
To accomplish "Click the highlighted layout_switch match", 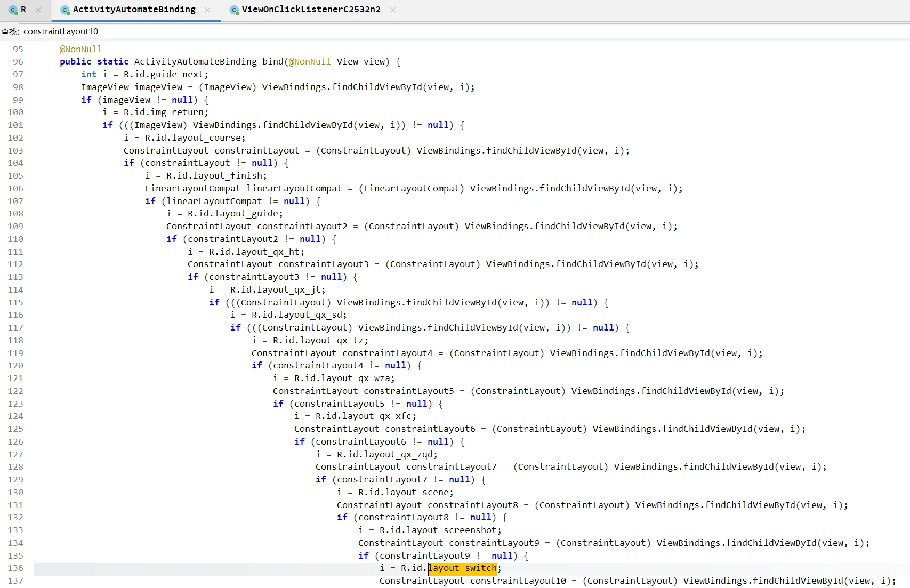I will click(x=462, y=568).
